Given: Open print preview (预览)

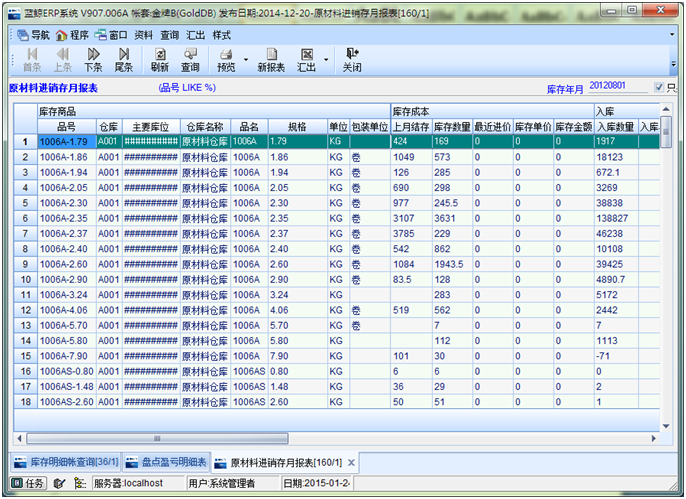Looking at the screenshot, I should tap(226, 60).
